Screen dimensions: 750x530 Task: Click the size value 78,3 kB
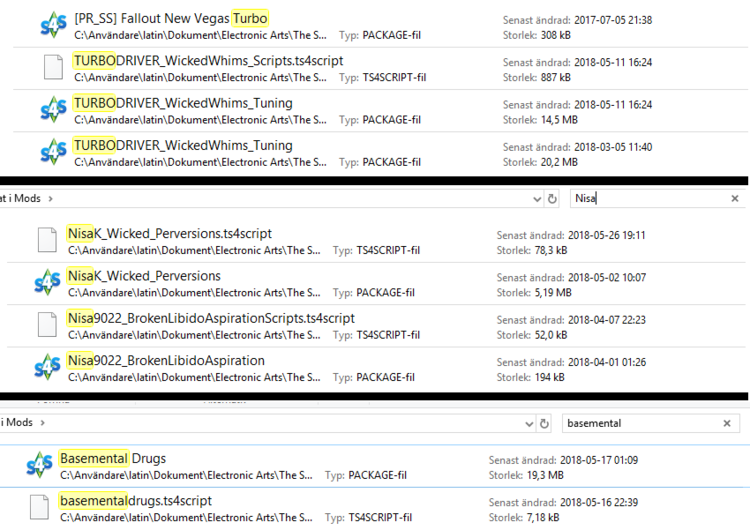(551, 250)
